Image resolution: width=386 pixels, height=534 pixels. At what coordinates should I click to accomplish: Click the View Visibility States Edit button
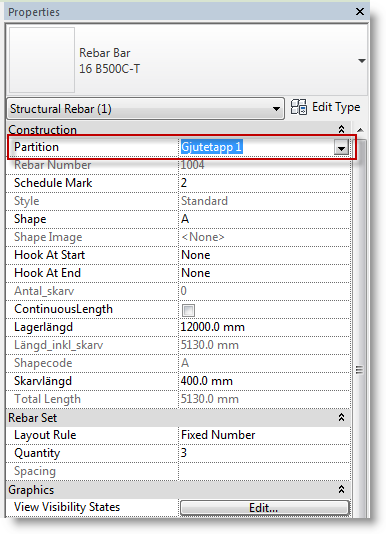coord(264,508)
